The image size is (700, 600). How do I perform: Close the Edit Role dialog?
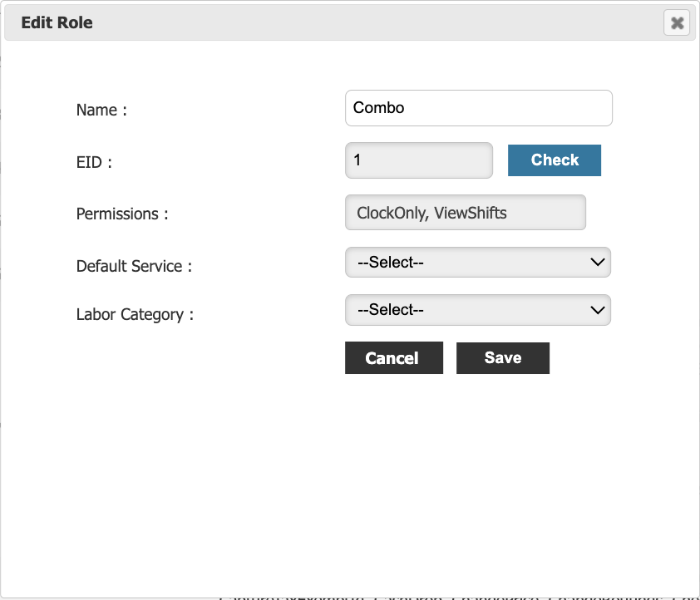tap(677, 23)
